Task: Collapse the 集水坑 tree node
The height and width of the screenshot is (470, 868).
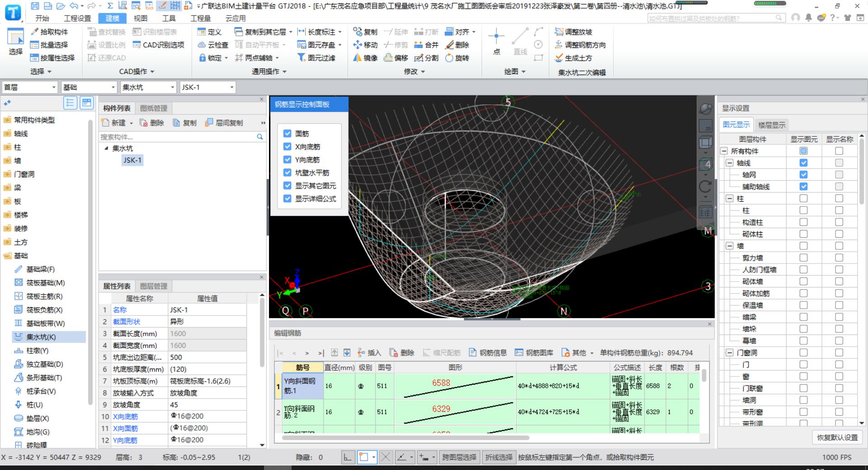Action: (106, 148)
